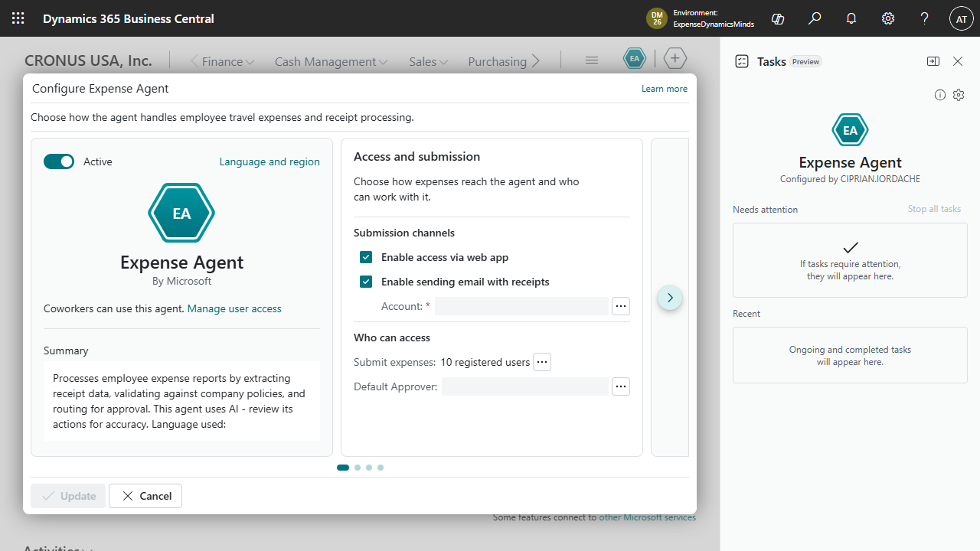Image resolution: width=980 pixels, height=551 pixels.
Task: Open Copilot from the top bar
Action: [x=778, y=18]
